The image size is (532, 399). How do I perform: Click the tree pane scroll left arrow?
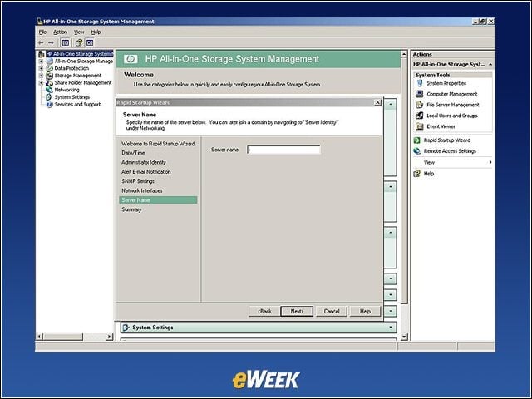point(40,337)
